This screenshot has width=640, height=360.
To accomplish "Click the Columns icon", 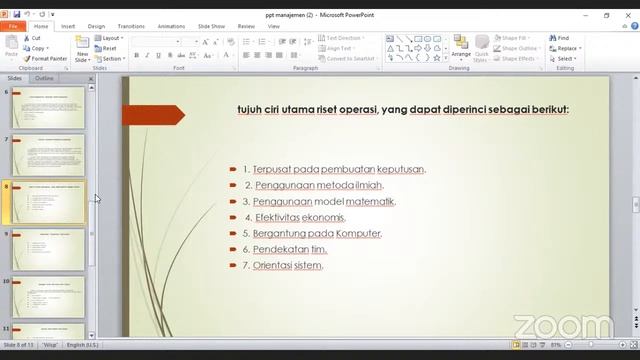I will [295, 55].
